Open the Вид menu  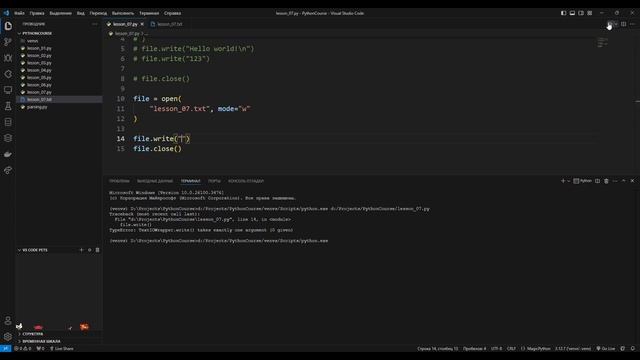coord(81,13)
